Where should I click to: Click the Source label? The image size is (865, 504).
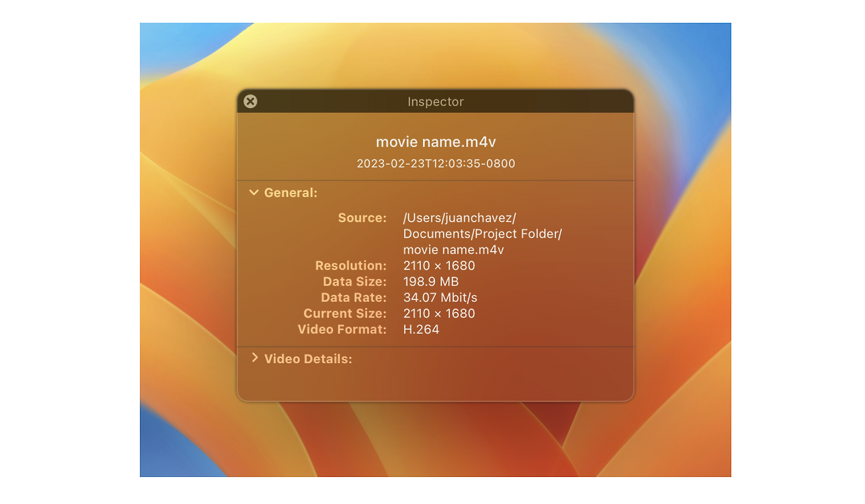362,218
